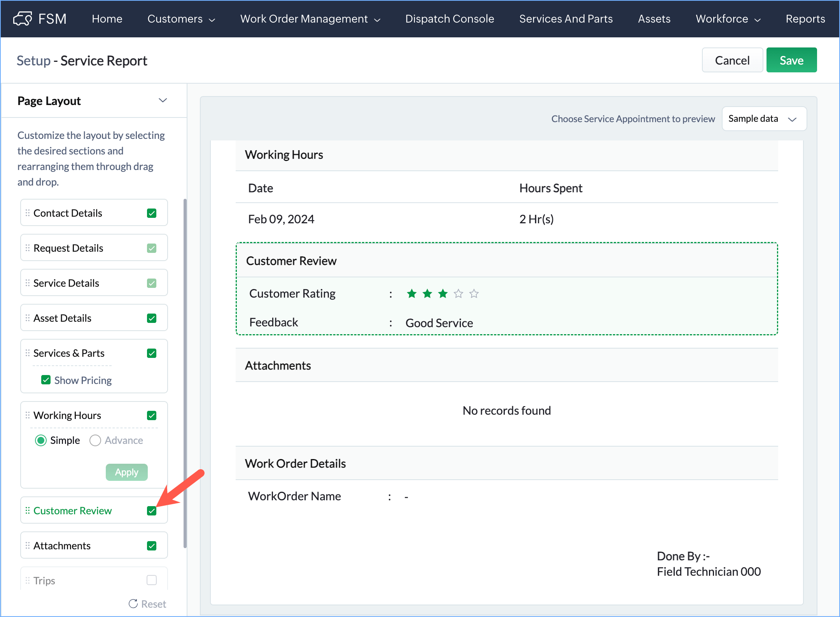
Task: Grab the Contact Details drag handle
Action: click(28, 213)
